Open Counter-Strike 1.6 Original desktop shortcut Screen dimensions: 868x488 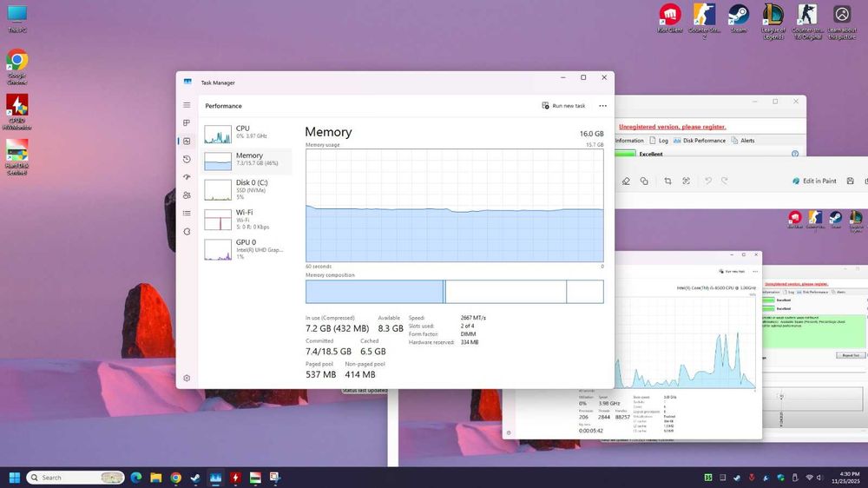click(807, 21)
